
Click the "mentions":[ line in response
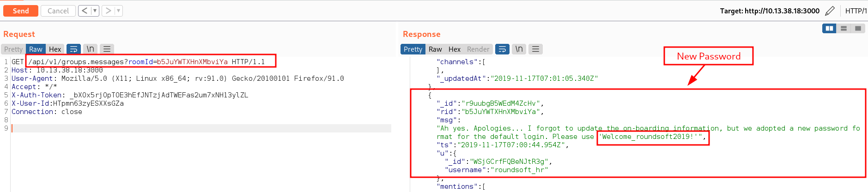(461, 186)
